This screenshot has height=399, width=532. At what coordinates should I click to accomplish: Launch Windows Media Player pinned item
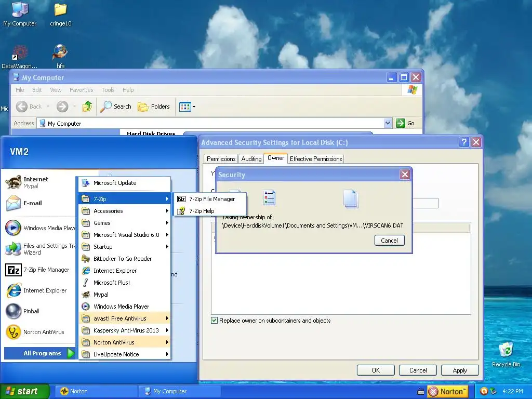pyautogui.click(x=40, y=228)
